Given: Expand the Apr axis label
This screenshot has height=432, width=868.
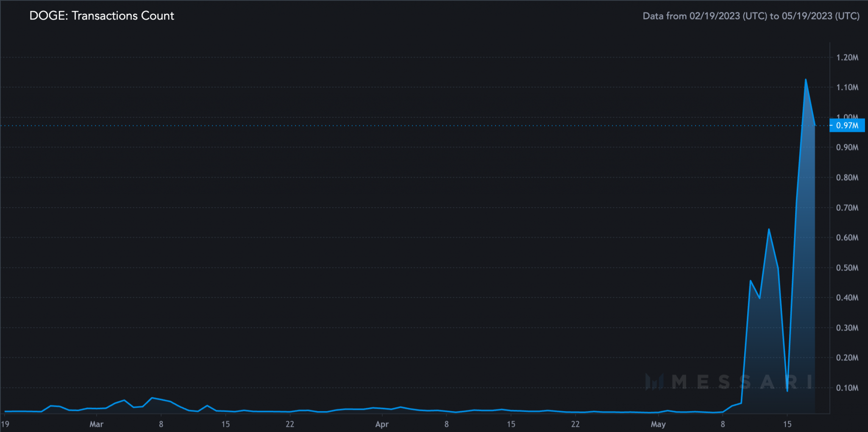Looking at the screenshot, I should [x=382, y=424].
